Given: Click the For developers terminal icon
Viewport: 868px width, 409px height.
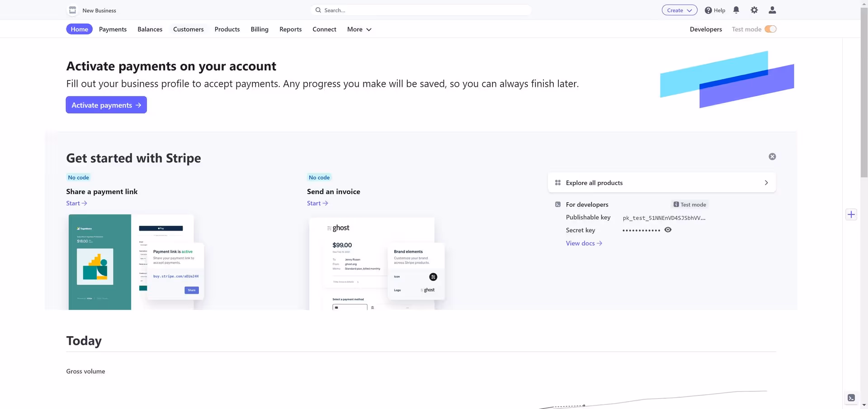Looking at the screenshot, I should tap(558, 204).
